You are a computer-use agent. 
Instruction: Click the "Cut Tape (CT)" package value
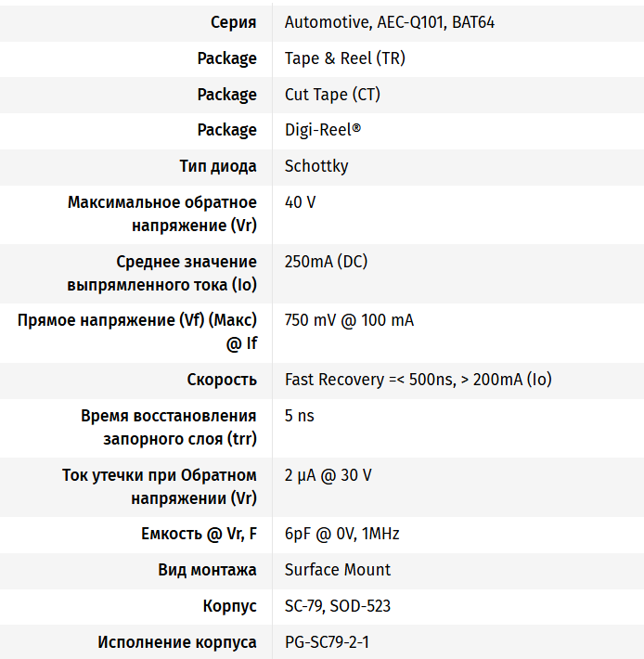332,95
